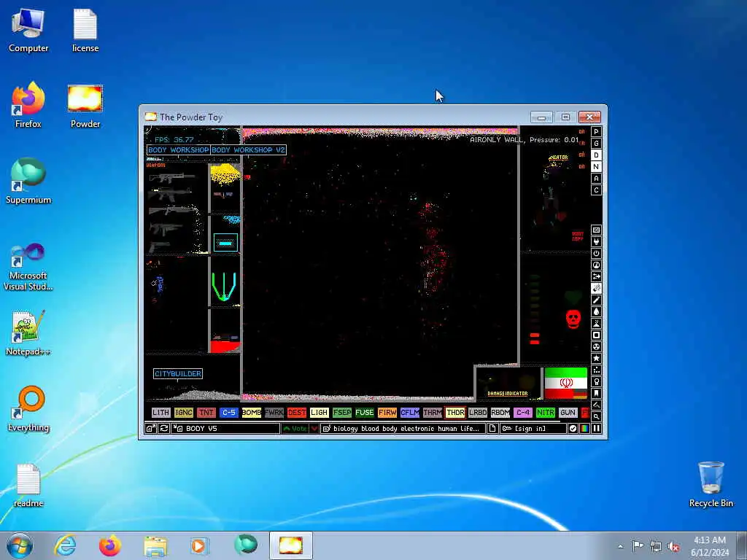
Task: Select the Explosives menu section icon
Action: (x=596, y=289)
